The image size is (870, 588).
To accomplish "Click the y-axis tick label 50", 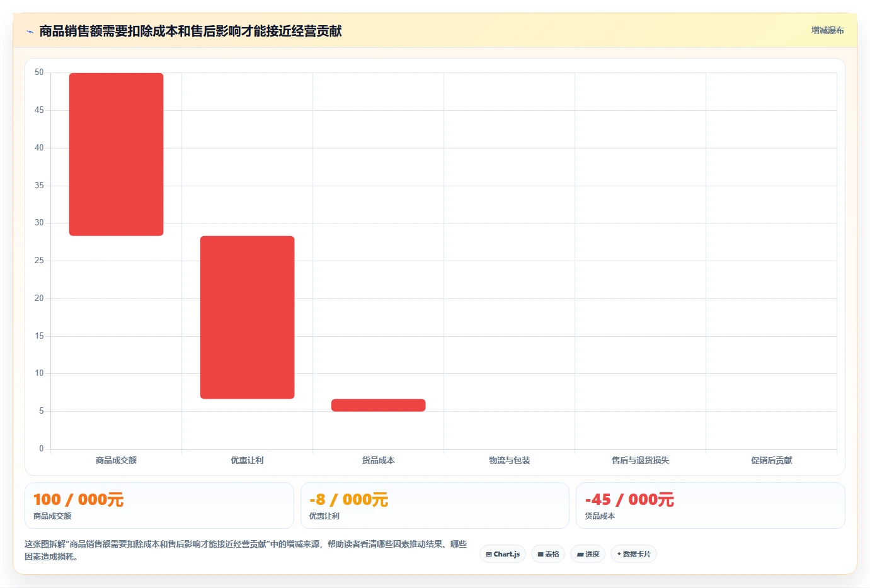I will pyautogui.click(x=39, y=72).
